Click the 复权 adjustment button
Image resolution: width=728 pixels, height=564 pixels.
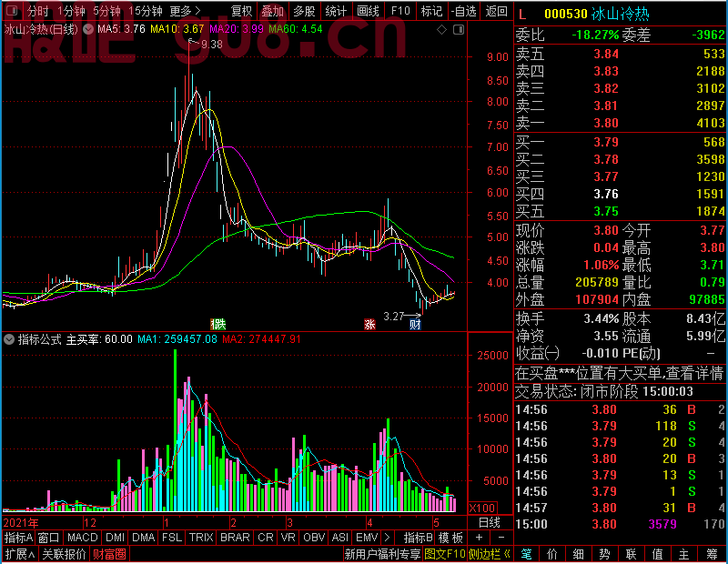coord(241,11)
